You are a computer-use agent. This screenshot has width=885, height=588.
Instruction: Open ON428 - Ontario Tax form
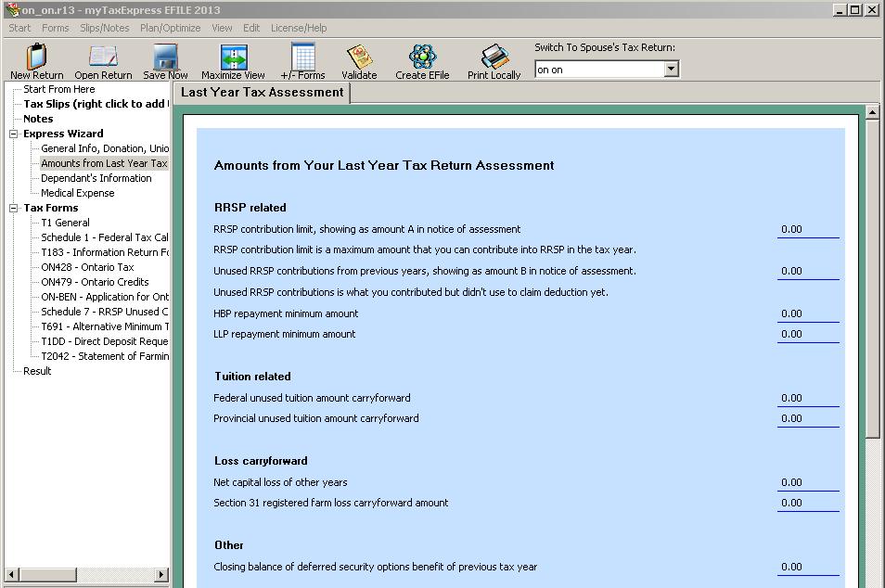[x=87, y=267]
